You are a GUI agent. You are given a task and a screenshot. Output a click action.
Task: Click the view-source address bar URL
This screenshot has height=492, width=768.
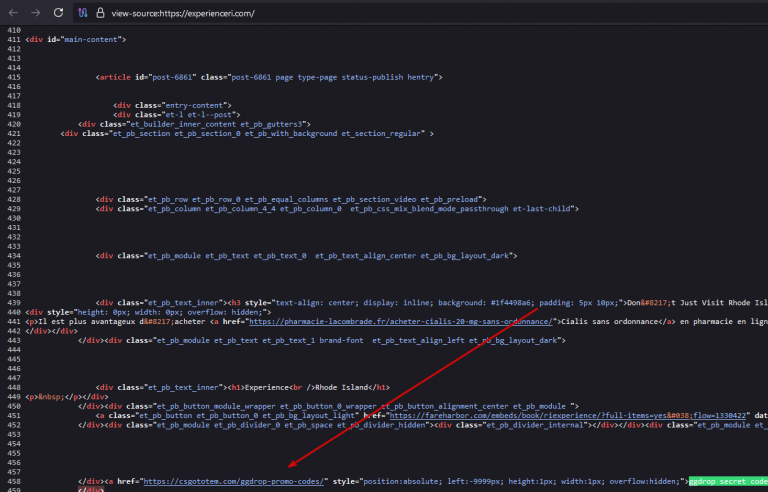pyautogui.click(x=183, y=13)
